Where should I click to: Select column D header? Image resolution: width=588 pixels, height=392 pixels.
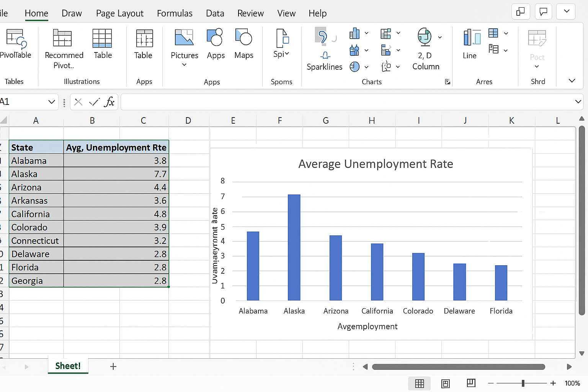coord(188,121)
